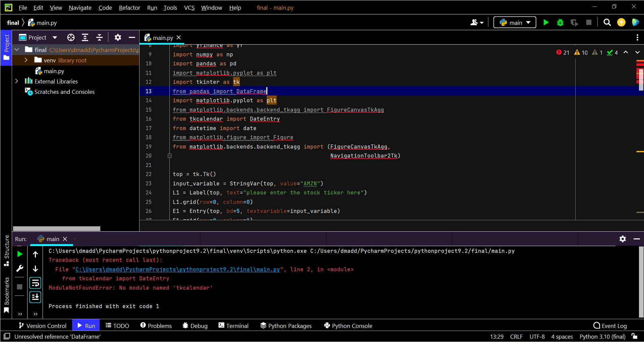Open Search Everywhere
The width and height of the screenshot is (644, 342).
(607, 22)
